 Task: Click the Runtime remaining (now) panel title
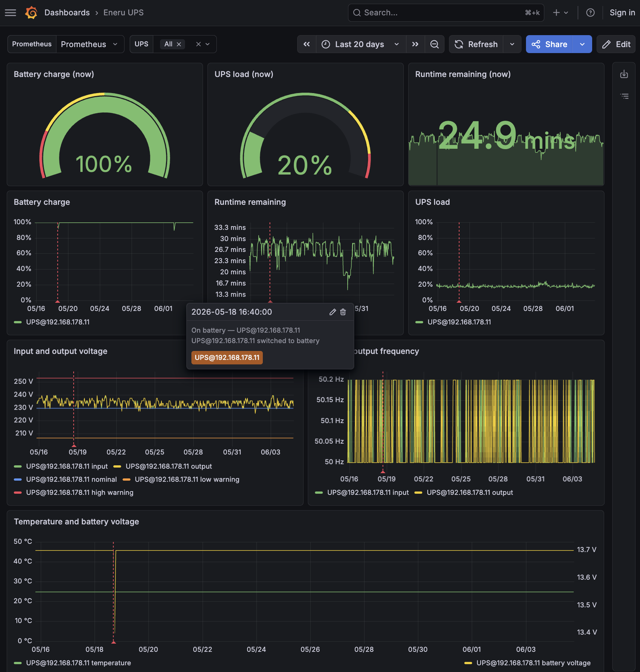463,74
